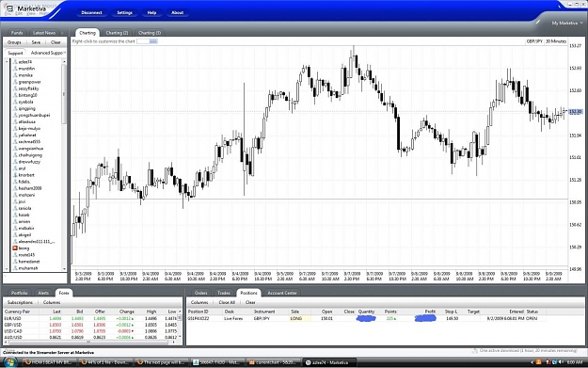This screenshot has width=588, height=368.
Task: Open the Portfolio tab
Action: (19, 293)
